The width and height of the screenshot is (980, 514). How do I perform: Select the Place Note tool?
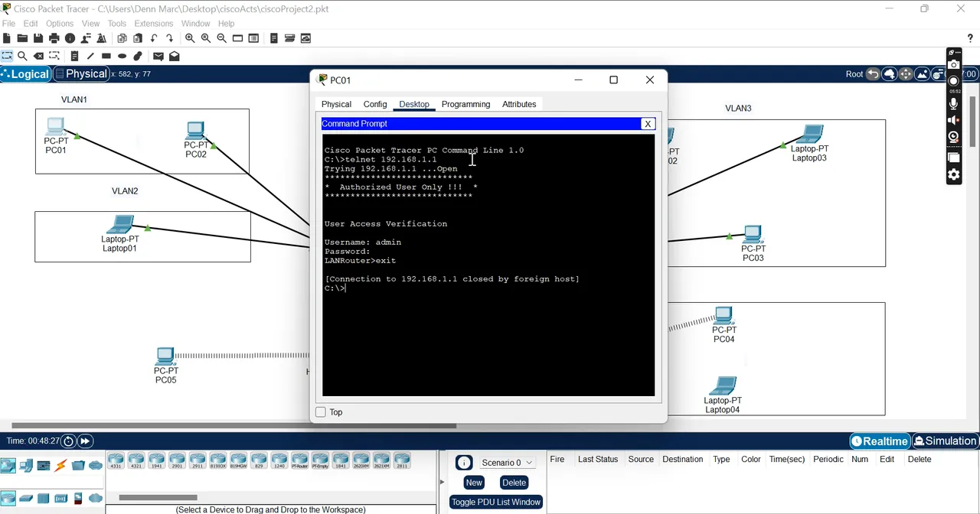pyautogui.click(x=74, y=56)
